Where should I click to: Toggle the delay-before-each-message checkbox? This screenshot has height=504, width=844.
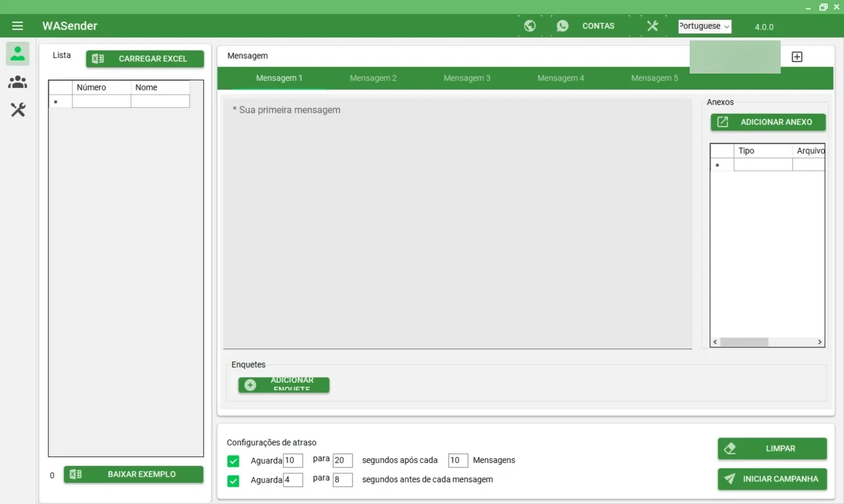[x=233, y=480]
